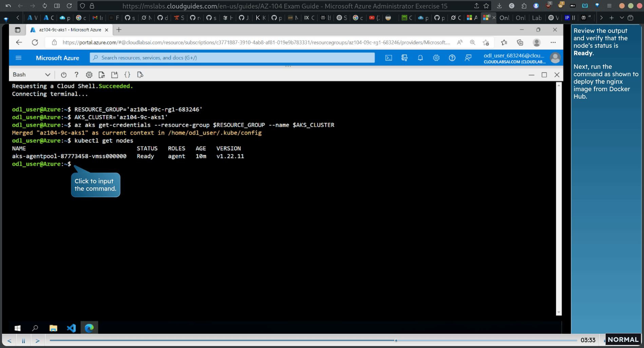Restart Cloud Shell with the power icon
Image resolution: width=644 pixels, height=348 pixels.
point(64,75)
